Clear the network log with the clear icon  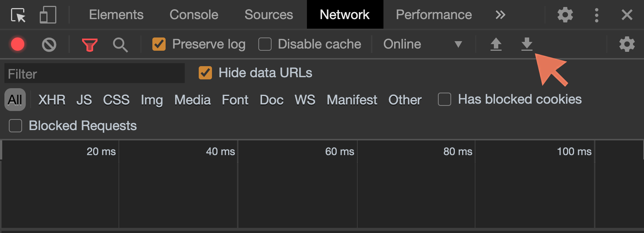pyautogui.click(x=49, y=45)
